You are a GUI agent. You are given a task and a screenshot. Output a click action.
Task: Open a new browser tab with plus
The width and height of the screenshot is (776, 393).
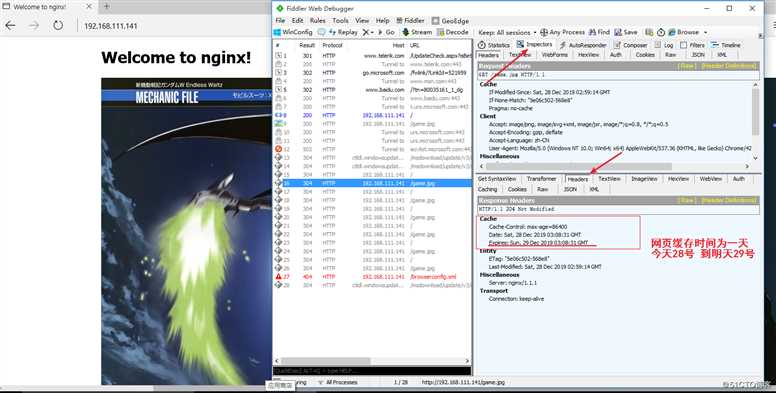(106, 7)
